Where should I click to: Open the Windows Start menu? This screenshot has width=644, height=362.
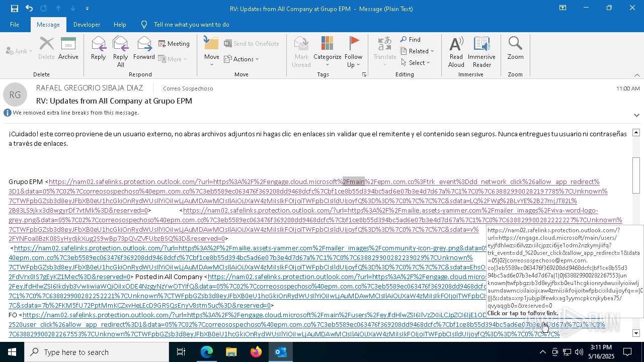coord(12,352)
